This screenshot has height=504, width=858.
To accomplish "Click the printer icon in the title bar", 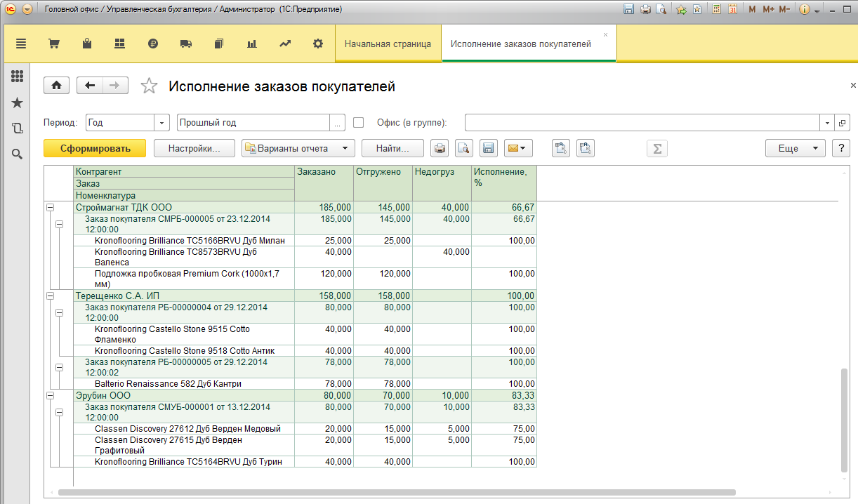I will click(x=645, y=10).
